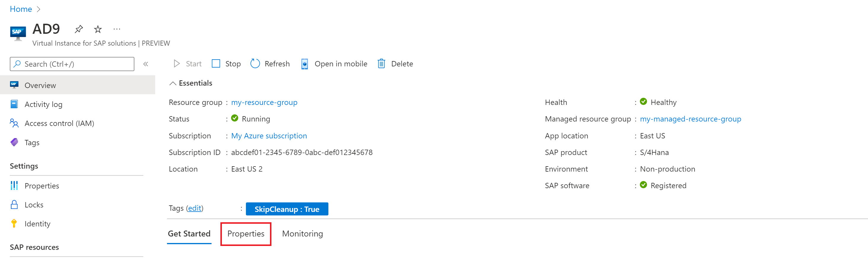Switch to the Monitoring tab
Viewport: 868px width, 259px height.
click(302, 234)
